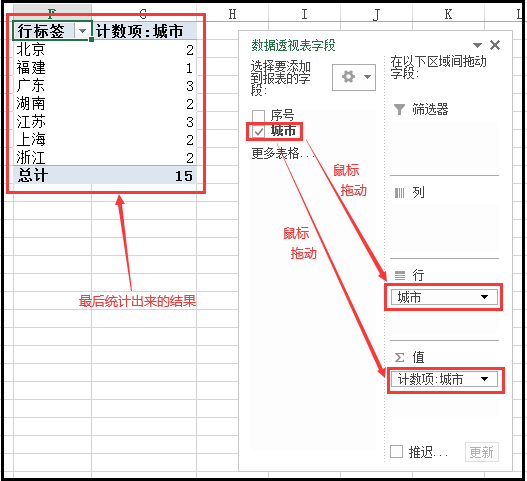527x481 pixels.
Task: Select the 行标签 header cell
Action: [52, 31]
